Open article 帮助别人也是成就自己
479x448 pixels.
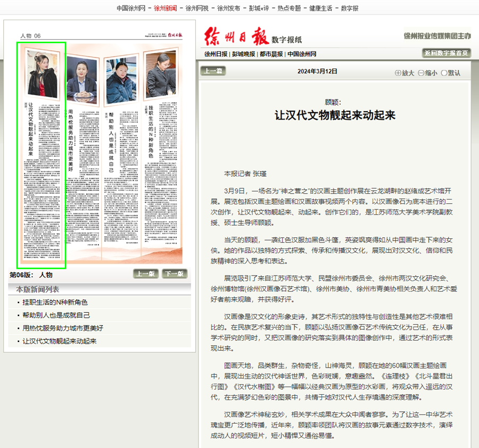56,315
